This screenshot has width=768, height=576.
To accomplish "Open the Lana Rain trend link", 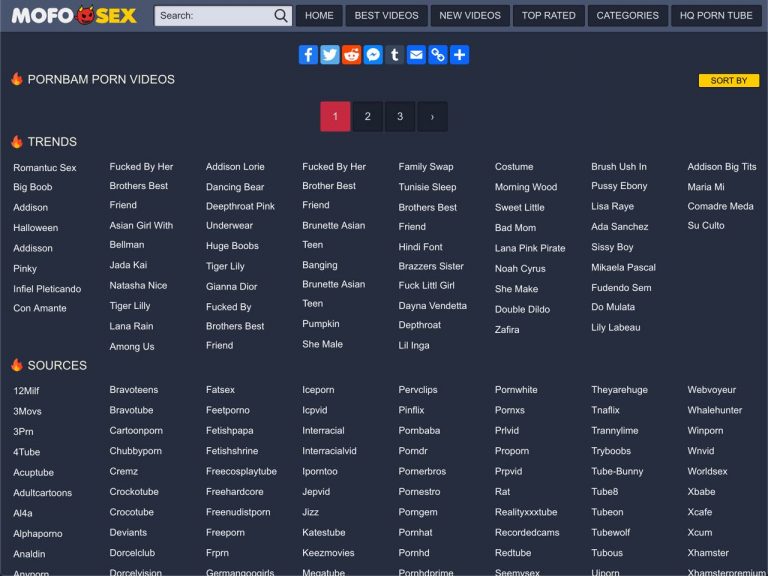I will (x=131, y=326).
